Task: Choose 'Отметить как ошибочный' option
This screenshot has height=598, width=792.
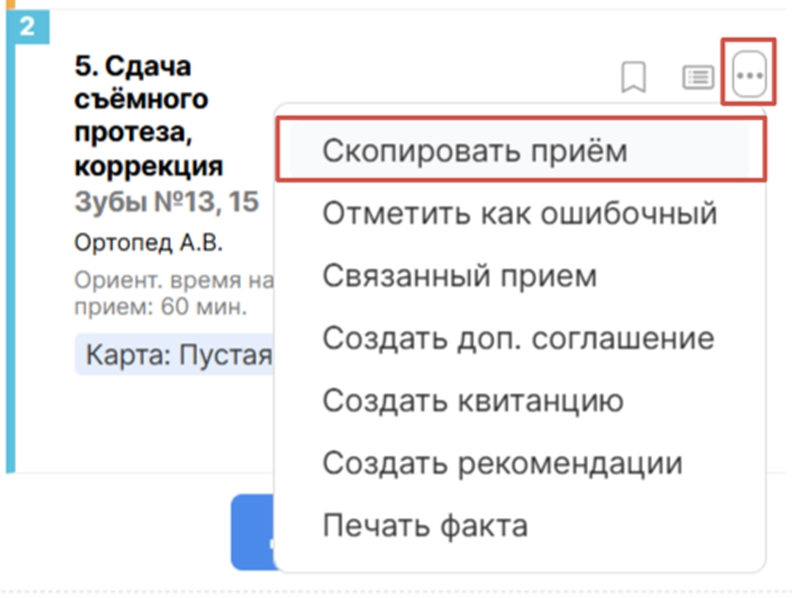Action: [519, 213]
